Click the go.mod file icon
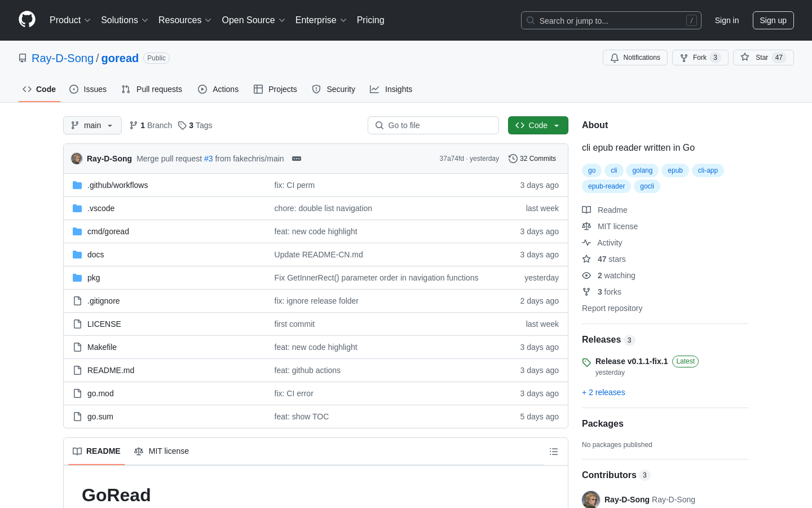 (x=77, y=393)
